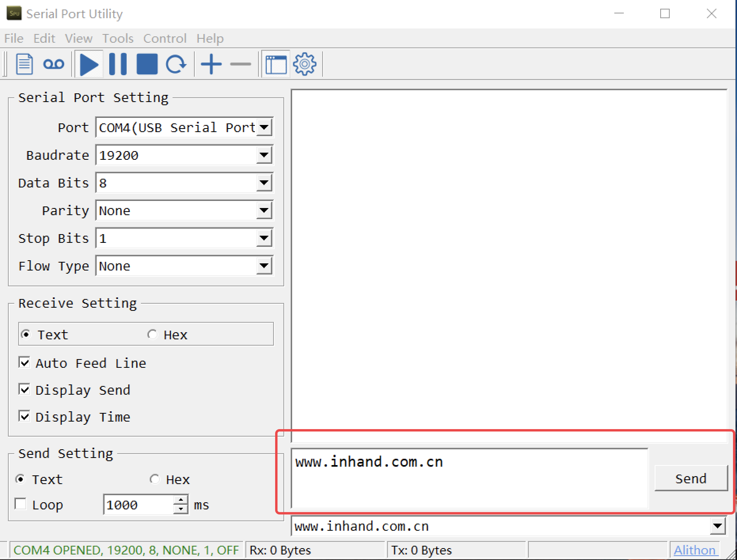Click the plus icon in toolbar

[211, 64]
